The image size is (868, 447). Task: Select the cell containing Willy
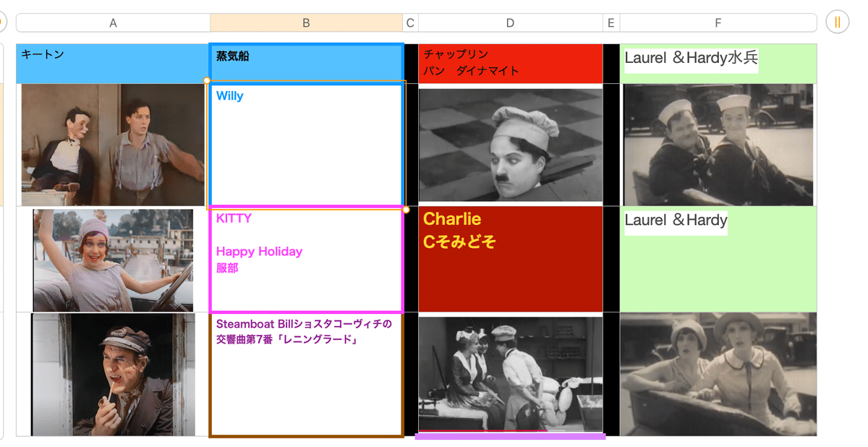pos(306,145)
